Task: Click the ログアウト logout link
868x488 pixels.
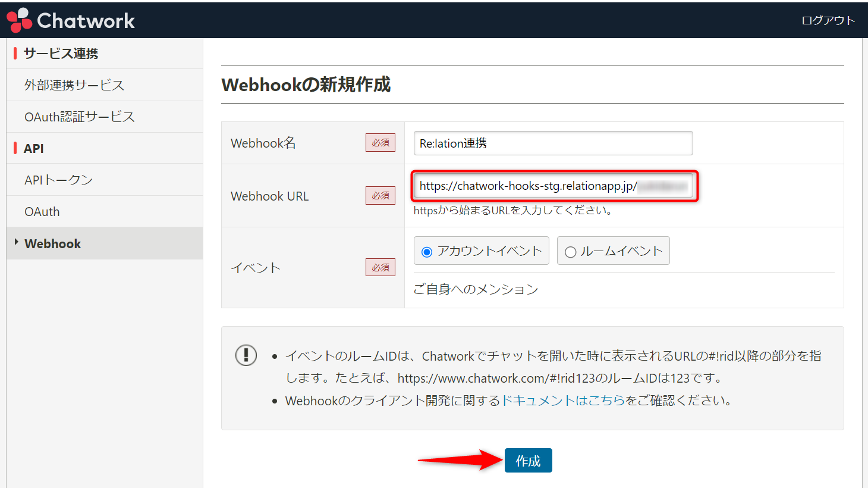Action: pos(828,20)
